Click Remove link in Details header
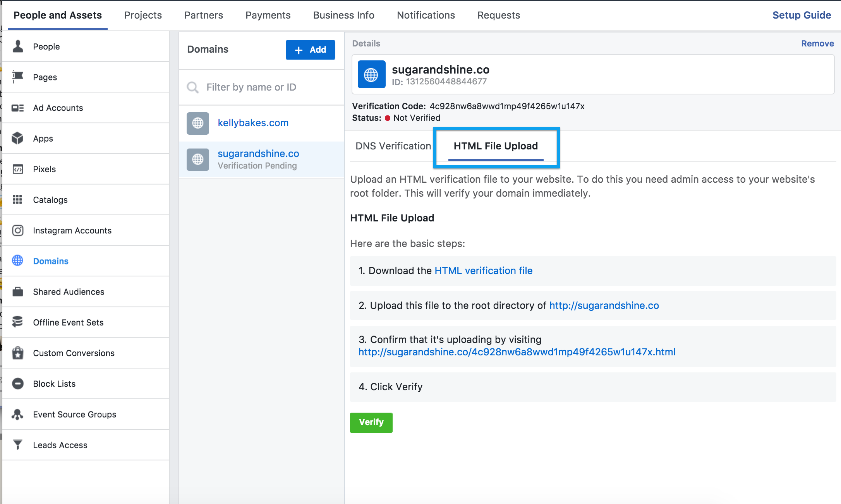Viewport: 841px width, 504px height. click(817, 43)
